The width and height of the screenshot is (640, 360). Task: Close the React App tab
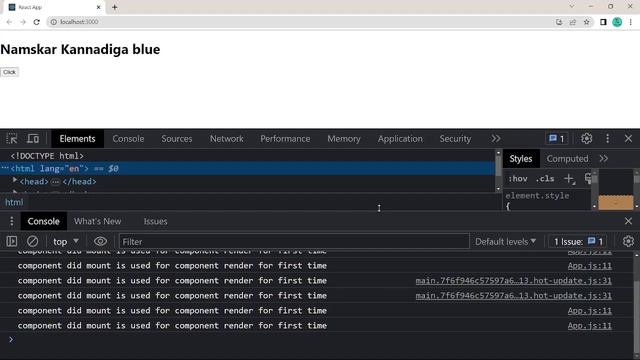98,7
